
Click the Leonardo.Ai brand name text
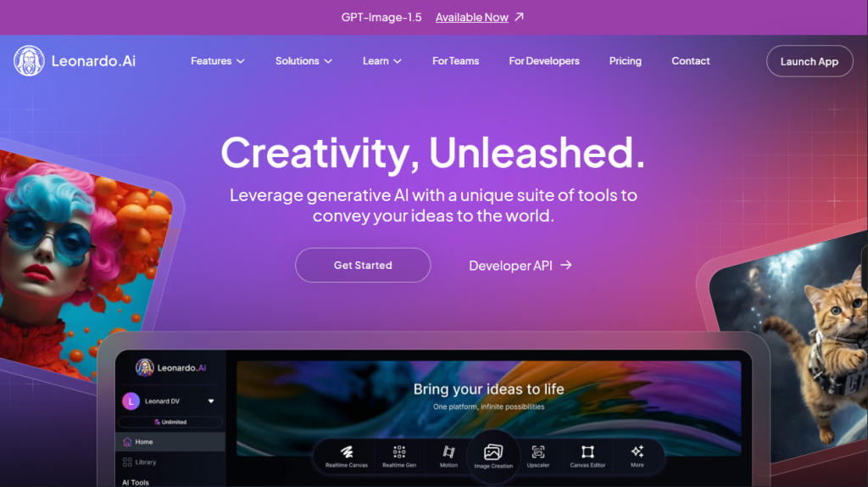pyautogui.click(x=93, y=61)
